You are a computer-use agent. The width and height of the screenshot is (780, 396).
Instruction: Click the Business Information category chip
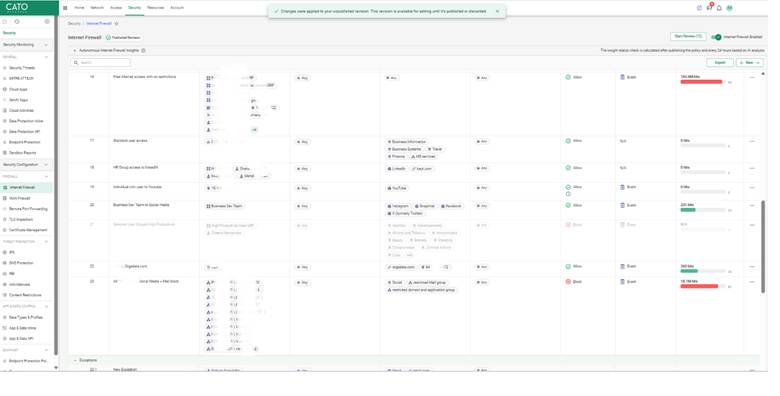coord(407,142)
